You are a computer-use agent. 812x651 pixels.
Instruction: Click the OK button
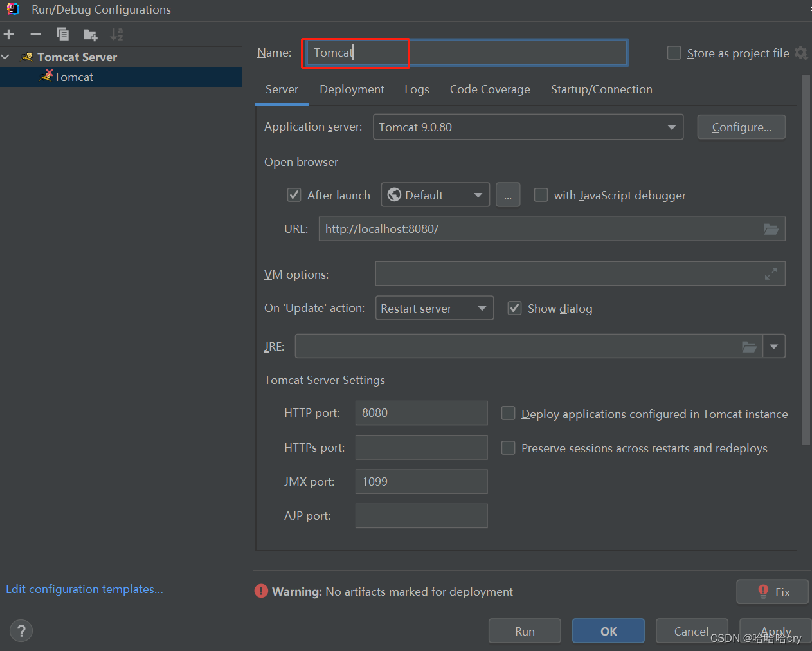tap(608, 631)
